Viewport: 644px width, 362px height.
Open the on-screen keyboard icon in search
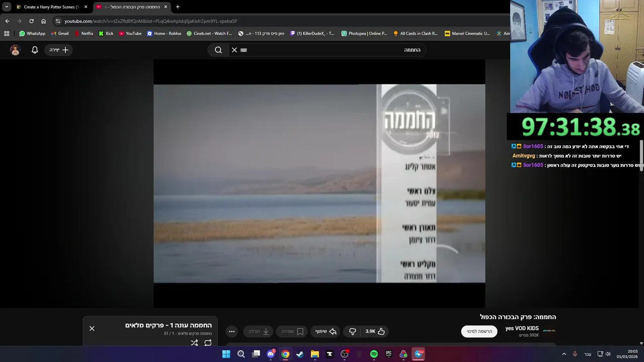[x=244, y=50]
